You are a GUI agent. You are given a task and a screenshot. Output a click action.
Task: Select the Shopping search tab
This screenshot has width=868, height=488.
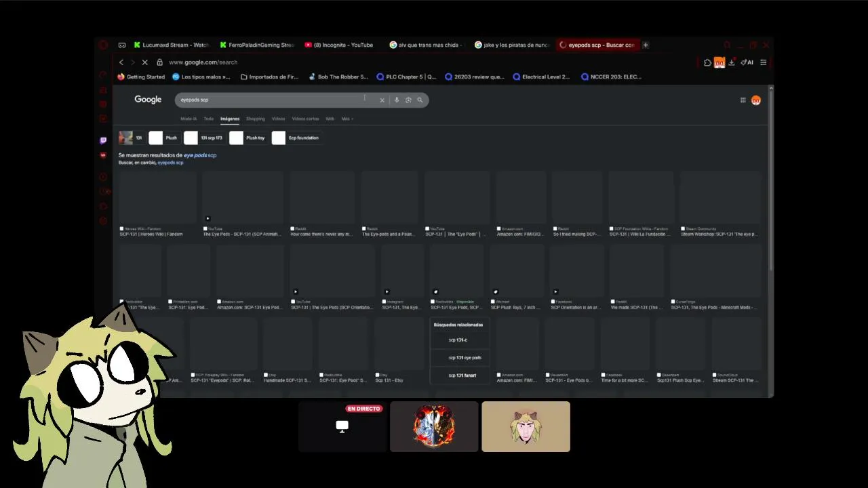point(256,119)
